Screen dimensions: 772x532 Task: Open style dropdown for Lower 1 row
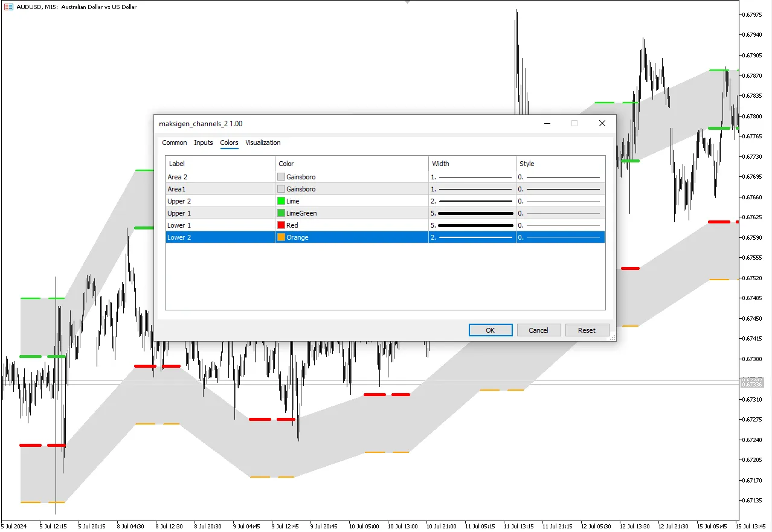pyautogui.click(x=561, y=225)
